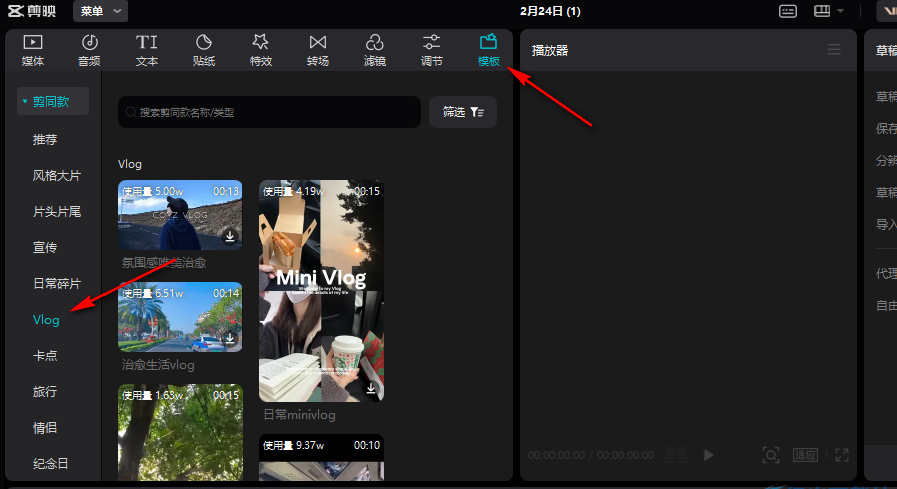
Task: Open the 日常minivlog template thumbnail
Action: click(321, 290)
